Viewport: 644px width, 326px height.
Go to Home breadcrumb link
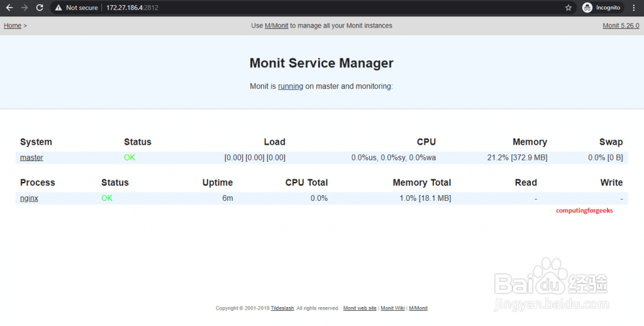13,26
